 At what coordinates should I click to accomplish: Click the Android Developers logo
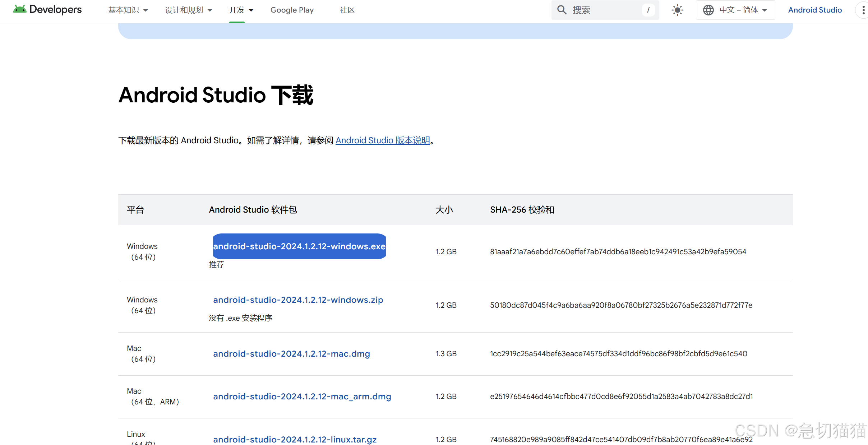point(47,10)
